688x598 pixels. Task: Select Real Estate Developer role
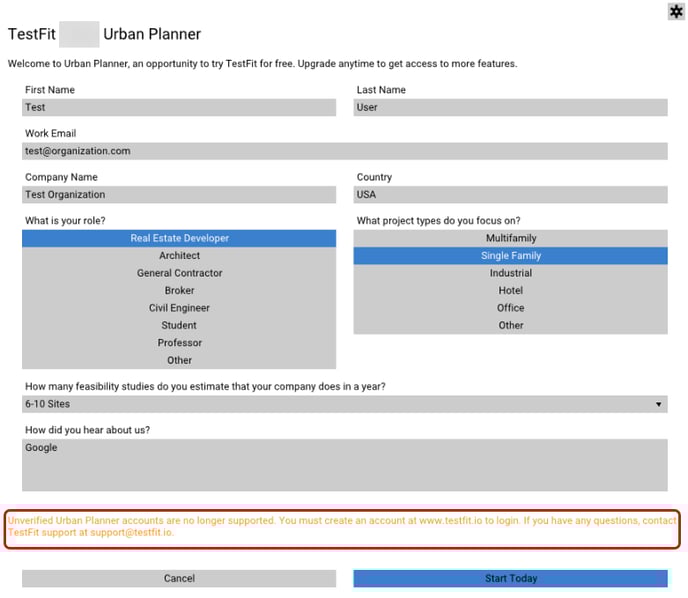(x=179, y=238)
